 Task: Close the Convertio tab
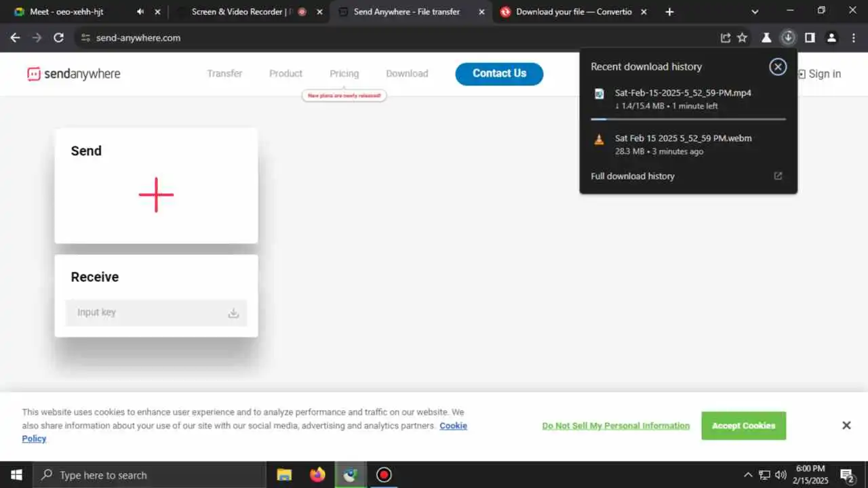click(644, 12)
